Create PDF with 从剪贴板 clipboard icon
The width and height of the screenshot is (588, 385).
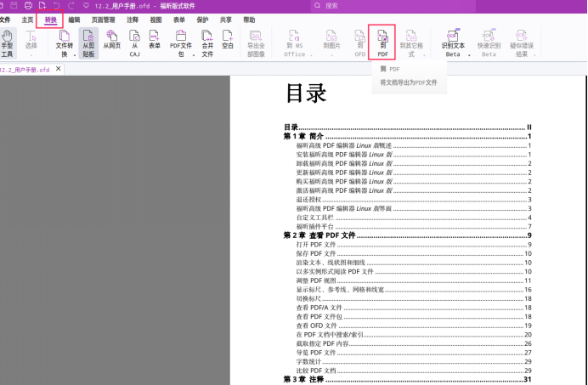(x=88, y=43)
